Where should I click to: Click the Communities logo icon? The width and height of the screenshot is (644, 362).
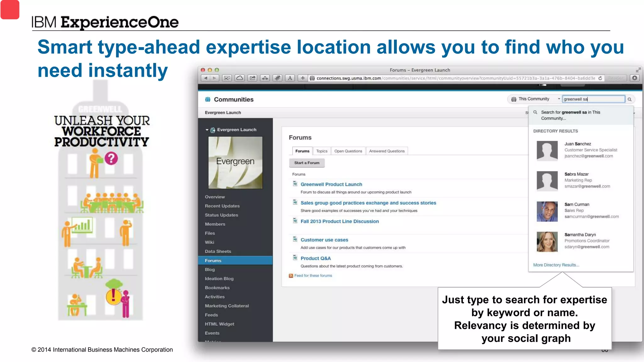(x=208, y=99)
